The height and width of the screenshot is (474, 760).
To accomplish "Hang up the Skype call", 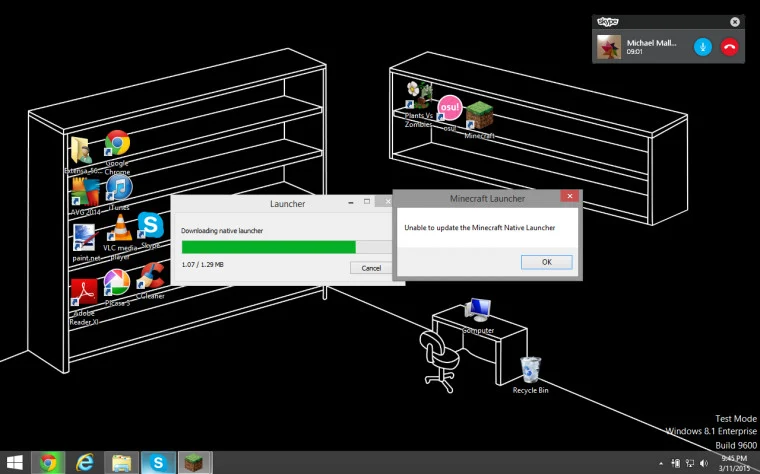I will click(x=729, y=47).
